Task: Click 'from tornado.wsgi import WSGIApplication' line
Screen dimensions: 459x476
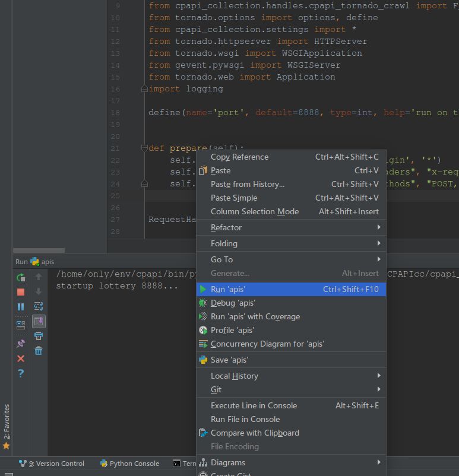Action: 255,53
